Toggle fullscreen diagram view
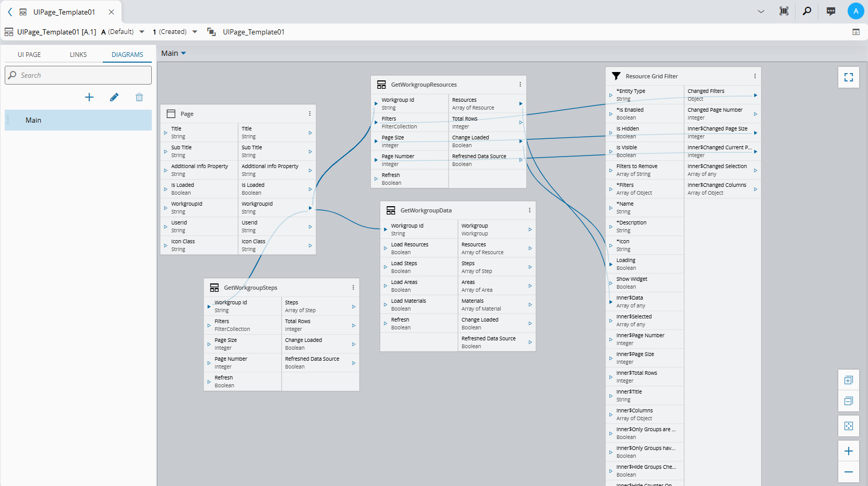The width and height of the screenshot is (868, 486). 849,77
